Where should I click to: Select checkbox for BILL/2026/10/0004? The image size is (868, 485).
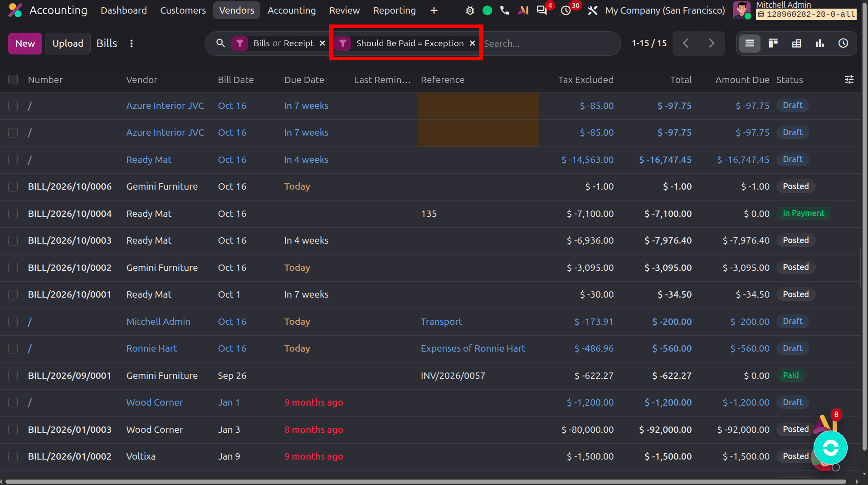[13, 214]
